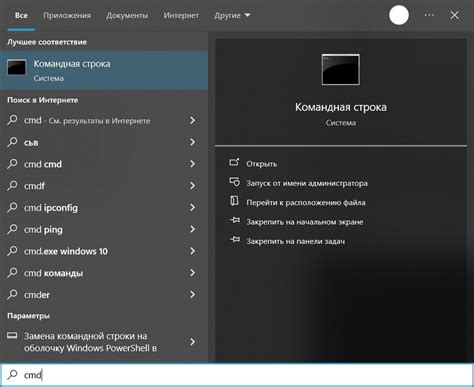Click the Командная строка icon in best match
The height and width of the screenshot is (387, 474).
point(17,68)
